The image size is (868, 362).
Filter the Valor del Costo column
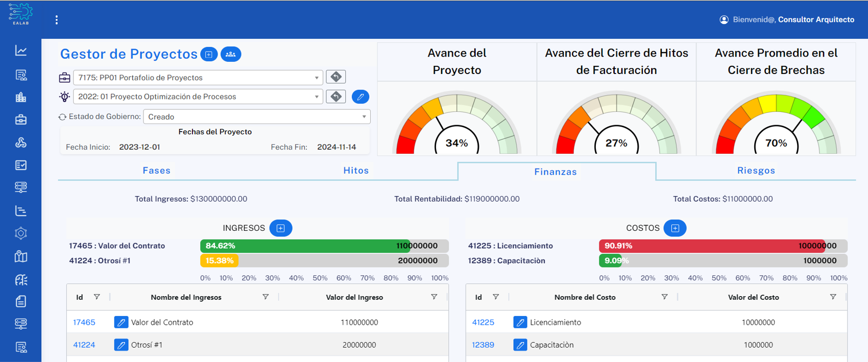(833, 297)
